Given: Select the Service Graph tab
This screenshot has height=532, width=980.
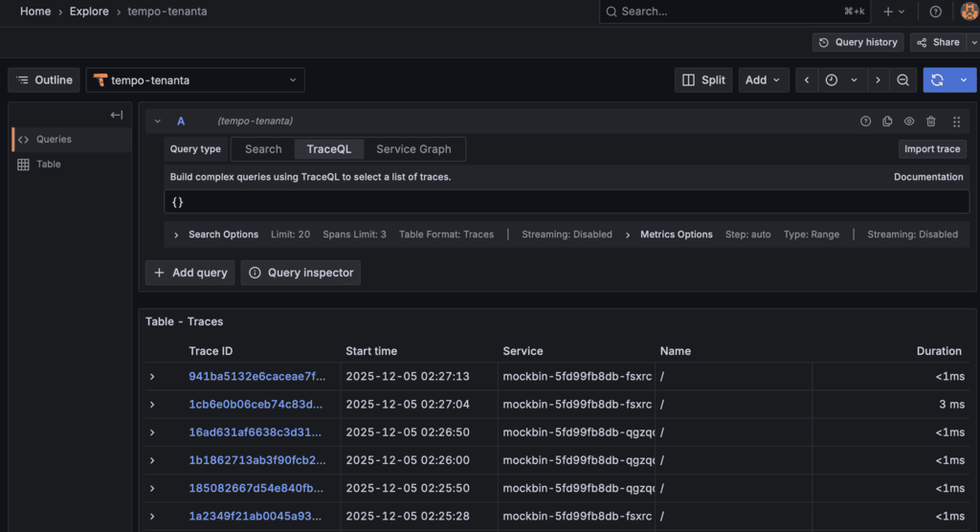Looking at the screenshot, I should [x=413, y=148].
